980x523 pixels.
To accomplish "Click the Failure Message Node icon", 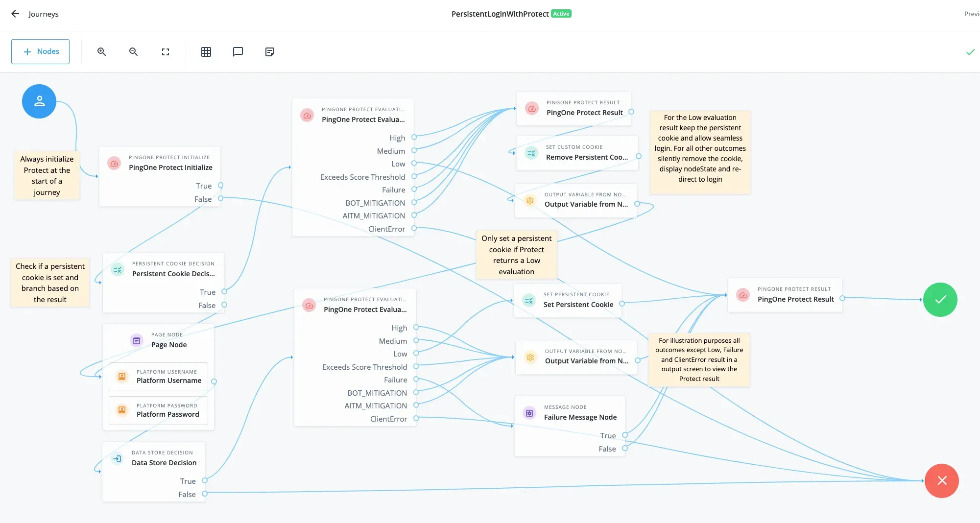I will [529, 413].
